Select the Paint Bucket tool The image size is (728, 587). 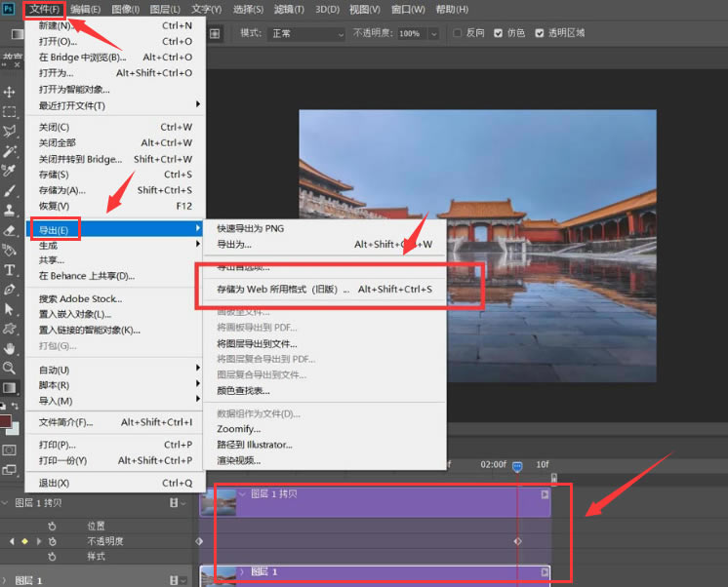pyautogui.click(x=10, y=251)
